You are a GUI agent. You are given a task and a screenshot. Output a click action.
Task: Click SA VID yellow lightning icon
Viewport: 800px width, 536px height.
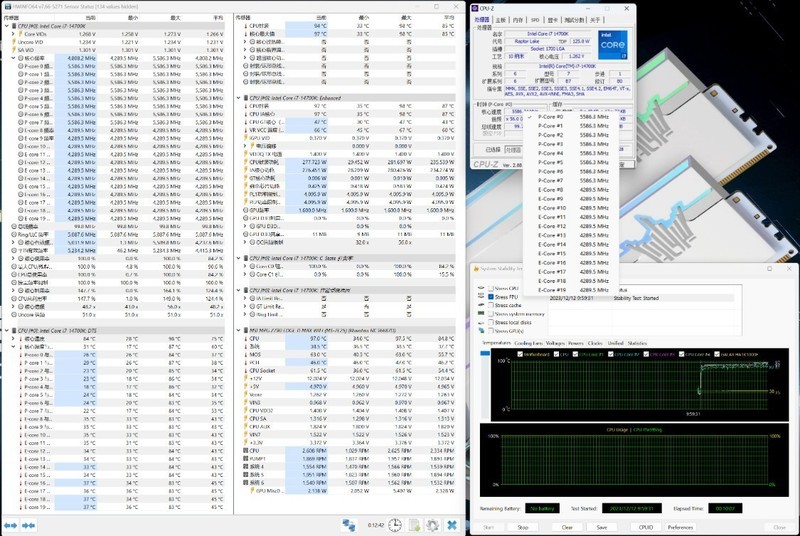[13, 50]
